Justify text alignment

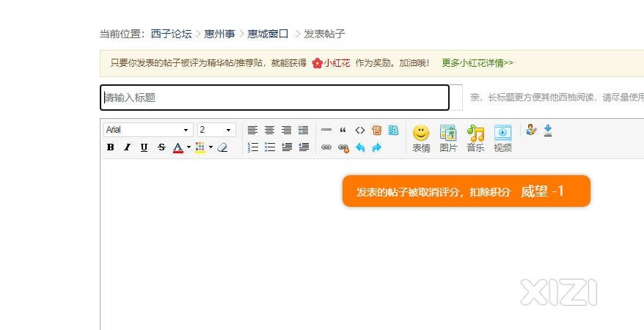point(303,130)
